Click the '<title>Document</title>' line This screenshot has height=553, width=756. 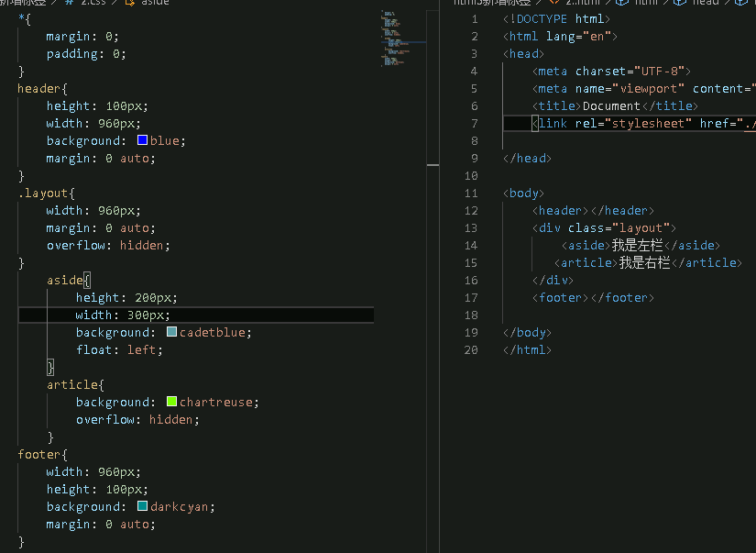coord(615,105)
